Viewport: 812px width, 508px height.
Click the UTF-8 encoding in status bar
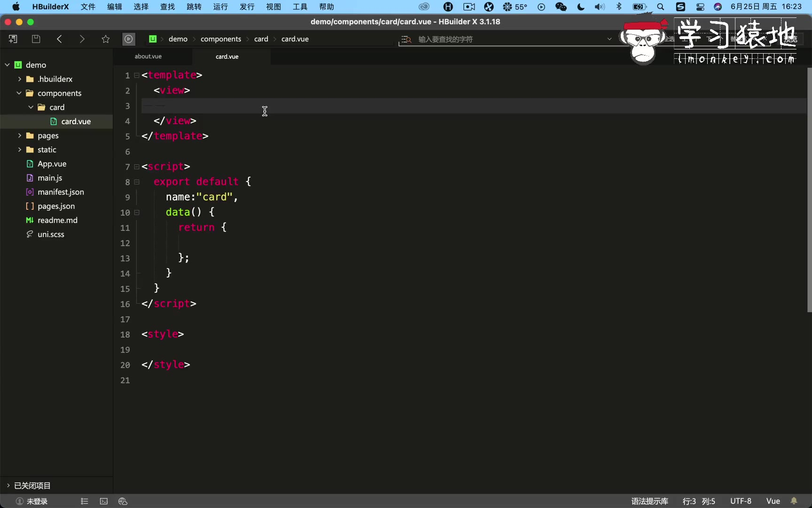point(741,501)
